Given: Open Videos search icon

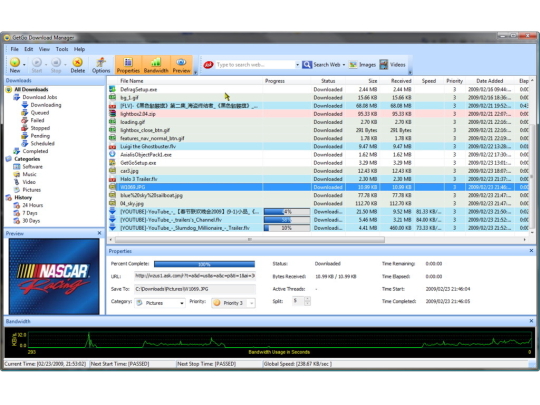Looking at the screenshot, I should point(384,64).
